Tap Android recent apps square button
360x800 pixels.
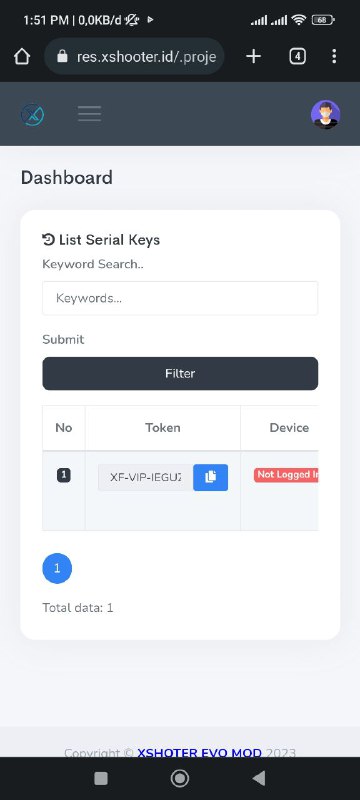pyautogui.click(x=101, y=778)
